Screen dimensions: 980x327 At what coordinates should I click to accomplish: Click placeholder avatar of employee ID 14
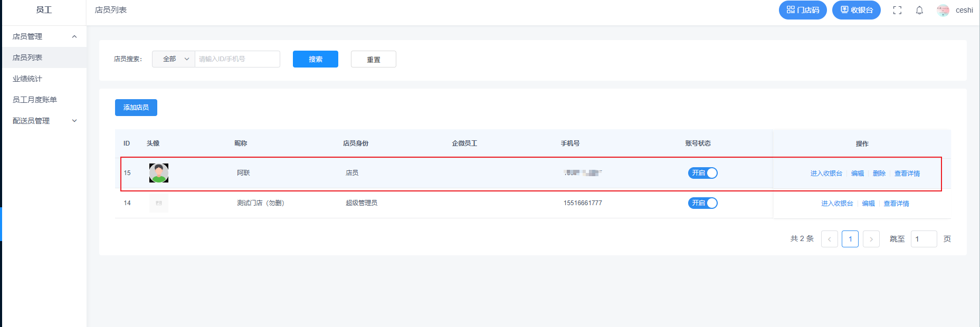159,203
